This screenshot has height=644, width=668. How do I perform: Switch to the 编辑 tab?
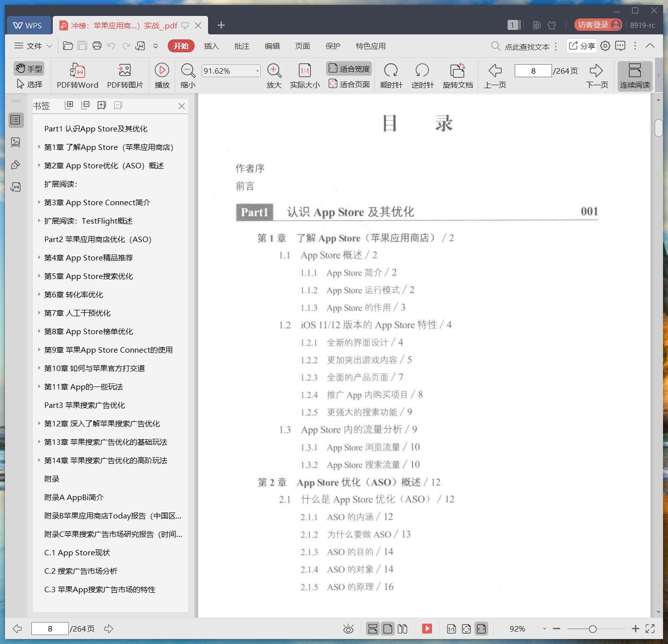272,46
